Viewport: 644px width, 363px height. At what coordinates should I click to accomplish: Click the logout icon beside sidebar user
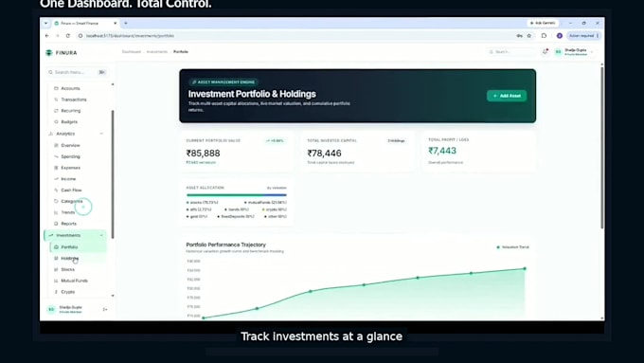pos(105,309)
